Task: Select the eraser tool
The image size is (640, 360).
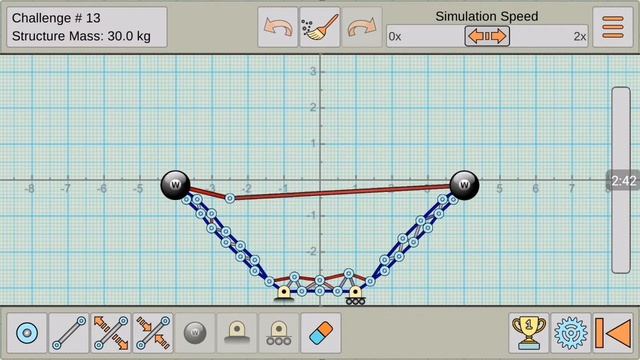Action: pyautogui.click(x=321, y=333)
